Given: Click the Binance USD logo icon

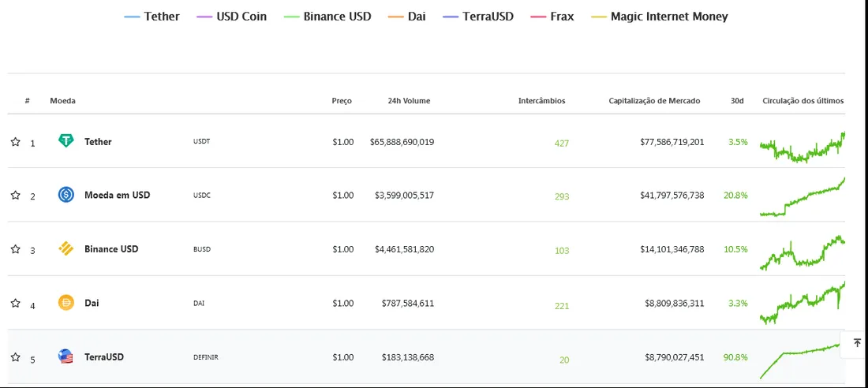Looking at the screenshot, I should (x=65, y=249).
